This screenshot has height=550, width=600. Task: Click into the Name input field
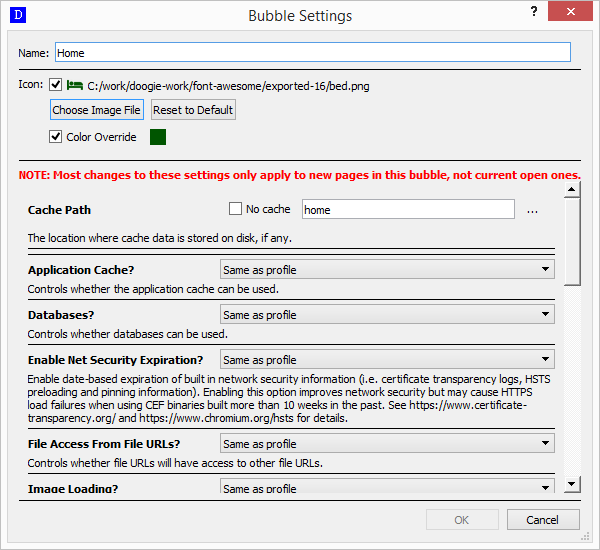[313, 52]
